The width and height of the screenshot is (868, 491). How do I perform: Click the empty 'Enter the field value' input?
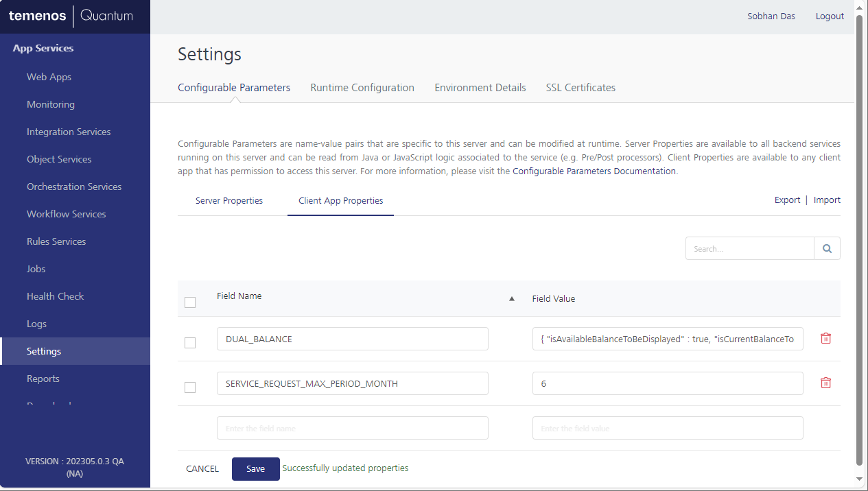tap(668, 428)
